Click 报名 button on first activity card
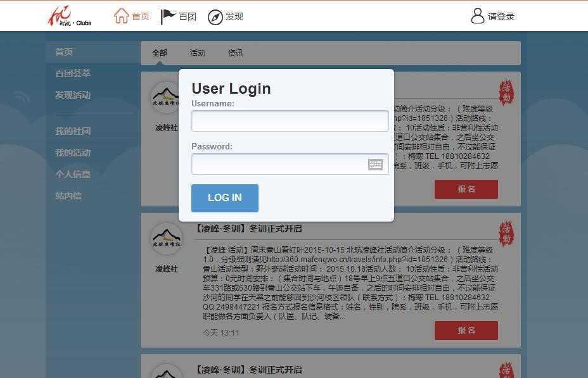The image size is (588, 378). click(x=466, y=189)
